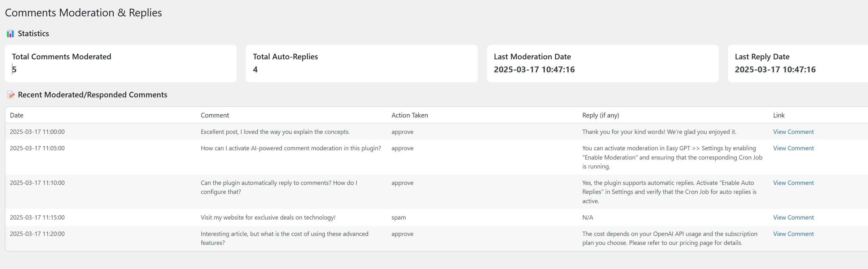Select the Total Auto-Replies label
The height and width of the screenshot is (269, 868).
286,57
